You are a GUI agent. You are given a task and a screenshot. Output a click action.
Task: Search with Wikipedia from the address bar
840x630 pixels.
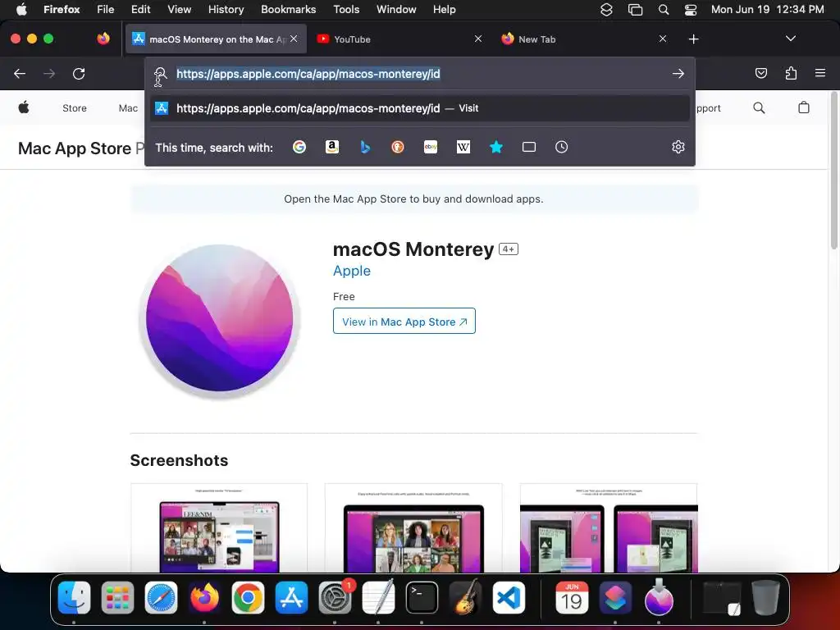pos(463,147)
